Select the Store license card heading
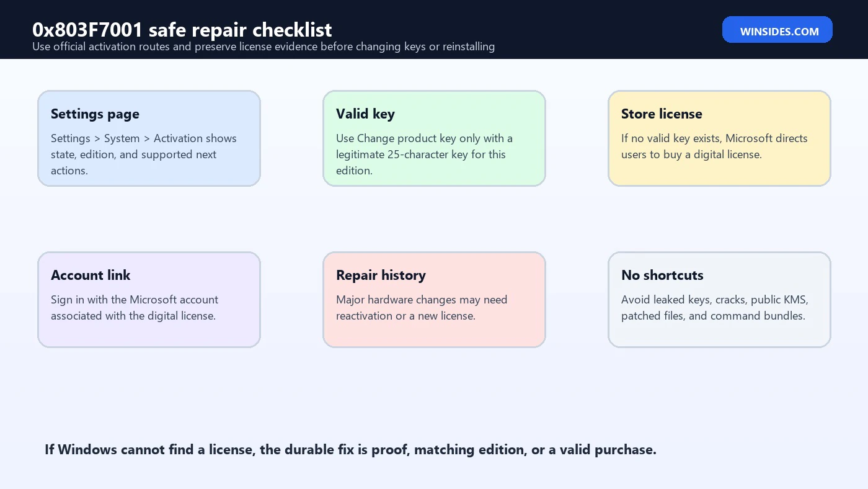Image resolution: width=868 pixels, height=489 pixels. 662,114
